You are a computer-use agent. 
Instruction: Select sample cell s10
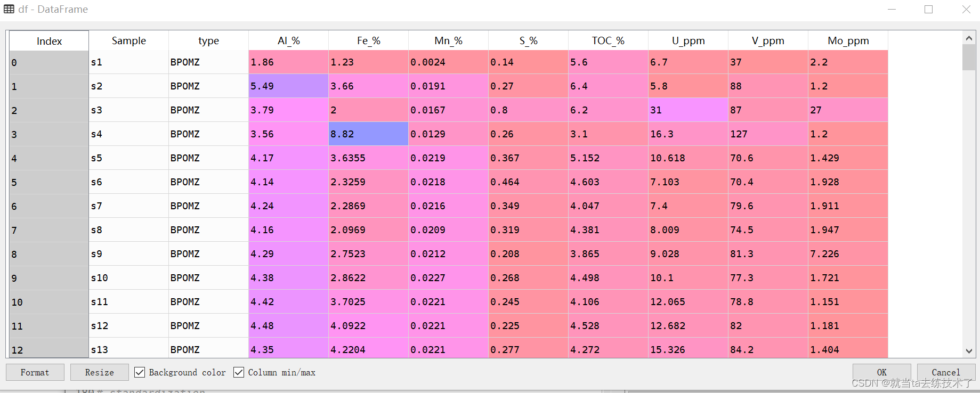click(129, 278)
